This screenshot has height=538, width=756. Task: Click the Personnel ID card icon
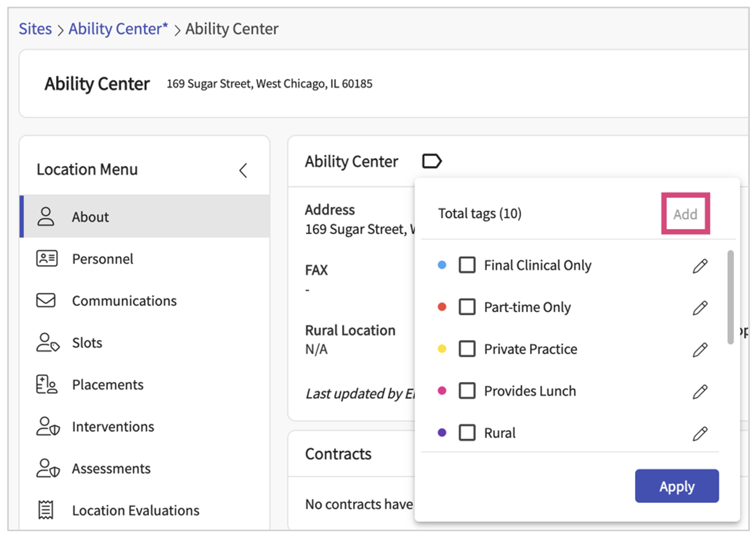click(47, 258)
